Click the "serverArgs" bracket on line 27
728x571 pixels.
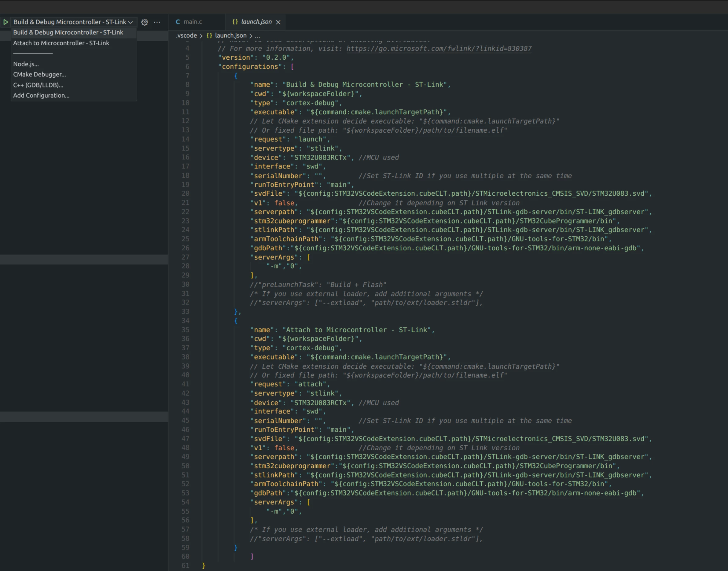[x=308, y=257]
